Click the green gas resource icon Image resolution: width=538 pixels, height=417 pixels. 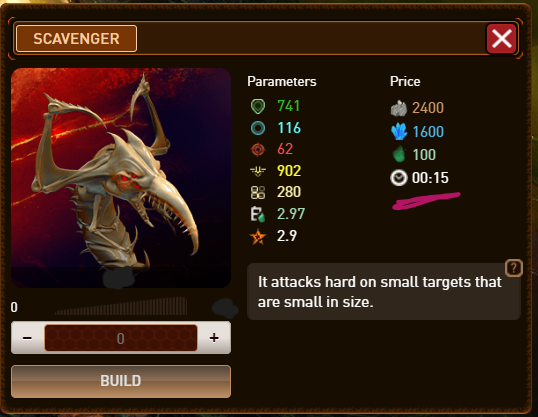point(399,154)
